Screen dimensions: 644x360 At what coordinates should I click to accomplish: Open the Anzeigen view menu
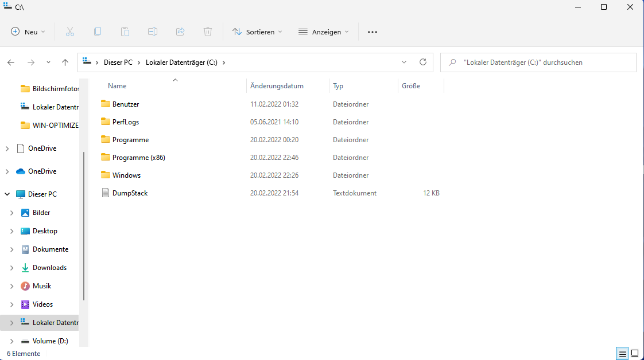[x=324, y=32]
